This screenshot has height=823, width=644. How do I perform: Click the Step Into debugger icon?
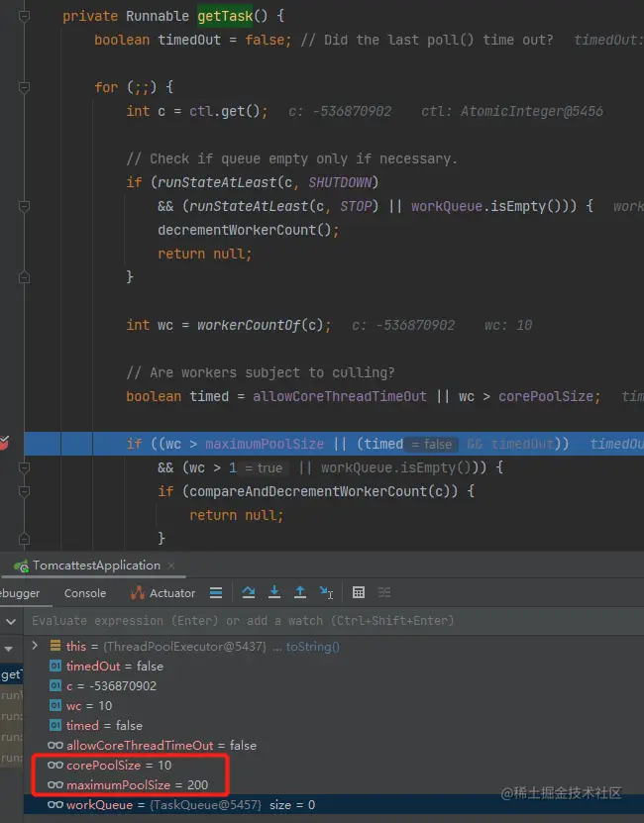274,592
